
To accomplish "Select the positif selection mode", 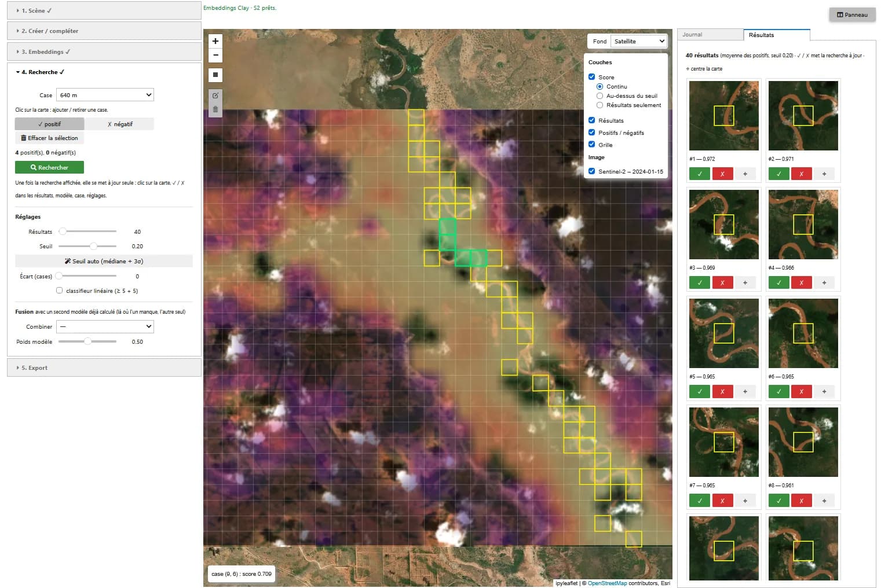I will (49, 124).
